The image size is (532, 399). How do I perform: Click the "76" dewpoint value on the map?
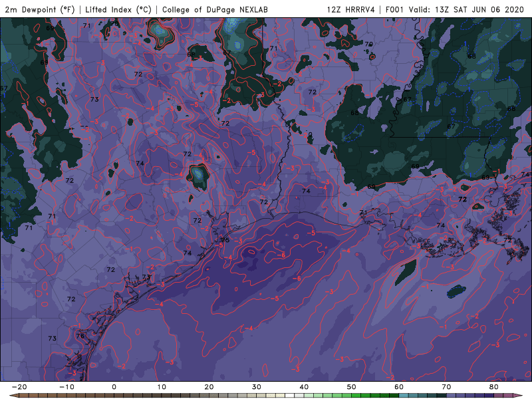coord(80,336)
